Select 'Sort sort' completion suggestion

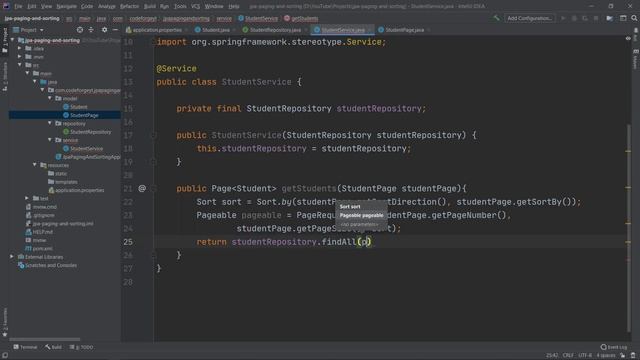point(361,207)
